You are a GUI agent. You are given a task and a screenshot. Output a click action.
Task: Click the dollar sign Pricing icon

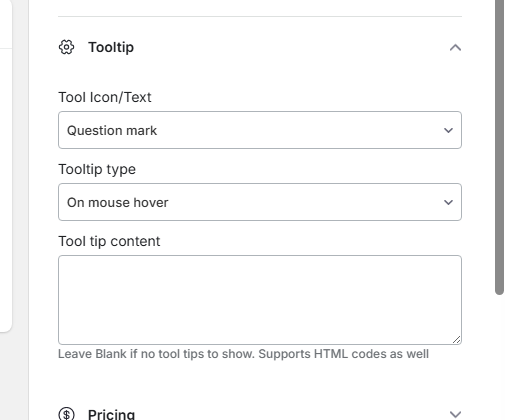(x=66, y=414)
